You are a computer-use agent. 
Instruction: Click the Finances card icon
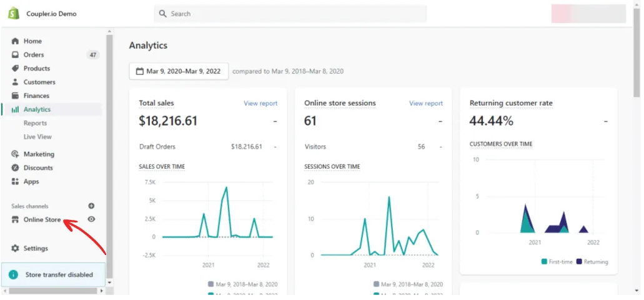click(15, 96)
